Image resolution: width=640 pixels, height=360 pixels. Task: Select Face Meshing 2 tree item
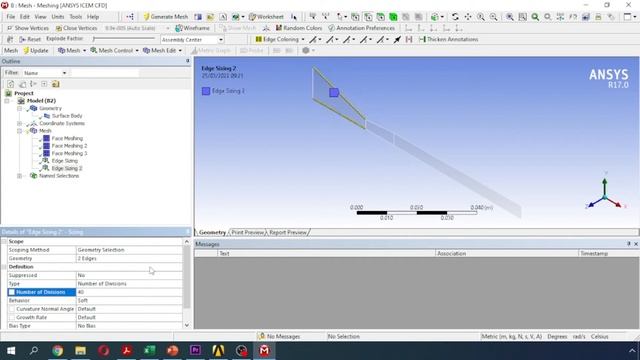69,146
